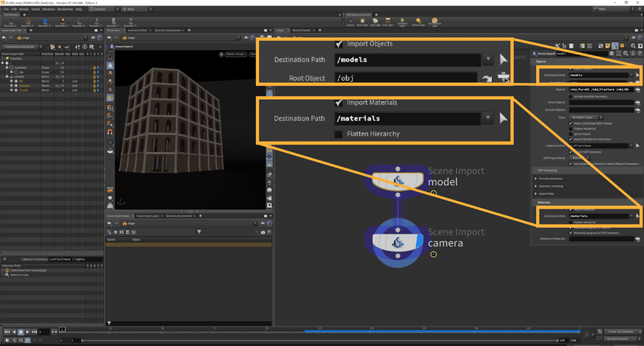The width and height of the screenshot is (644, 346).
Task: Select the Camera shelf tool
Action: (350, 22)
